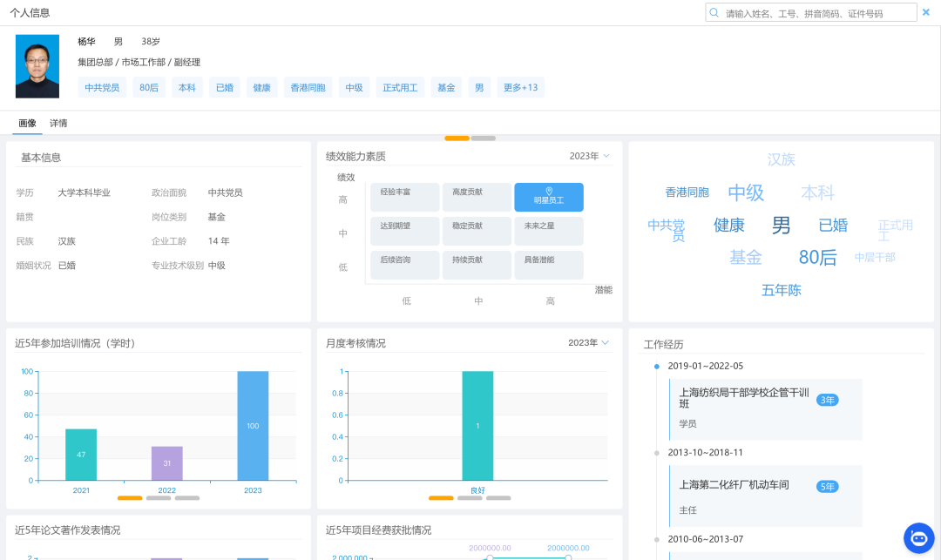Click 五年陈 in the word cloud
The image size is (941, 560).
pos(781,290)
